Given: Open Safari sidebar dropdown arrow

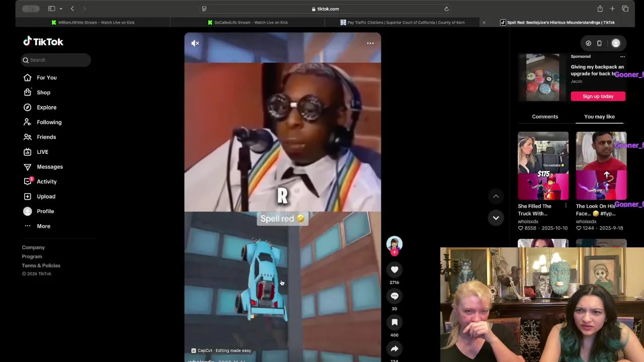Looking at the screenshot, I should 61,9.
